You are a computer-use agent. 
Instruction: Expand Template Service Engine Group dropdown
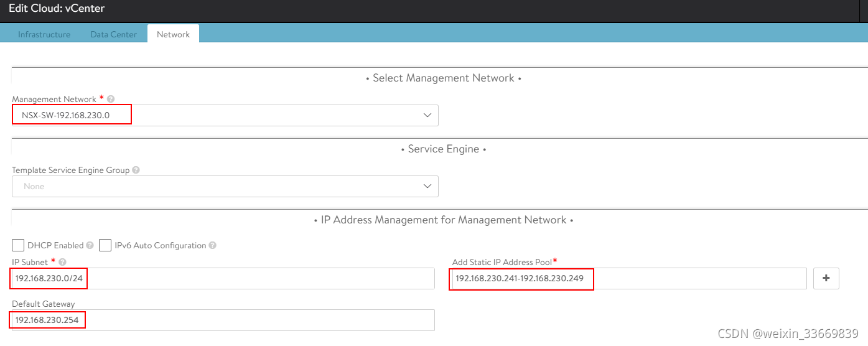[x=224, y=187]
